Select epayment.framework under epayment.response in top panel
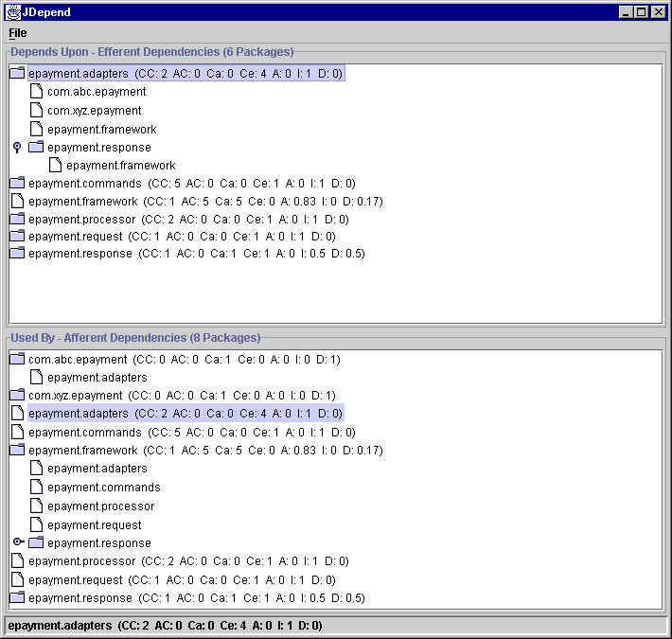The width and height of the screenshot is (672, 639). 120,166
